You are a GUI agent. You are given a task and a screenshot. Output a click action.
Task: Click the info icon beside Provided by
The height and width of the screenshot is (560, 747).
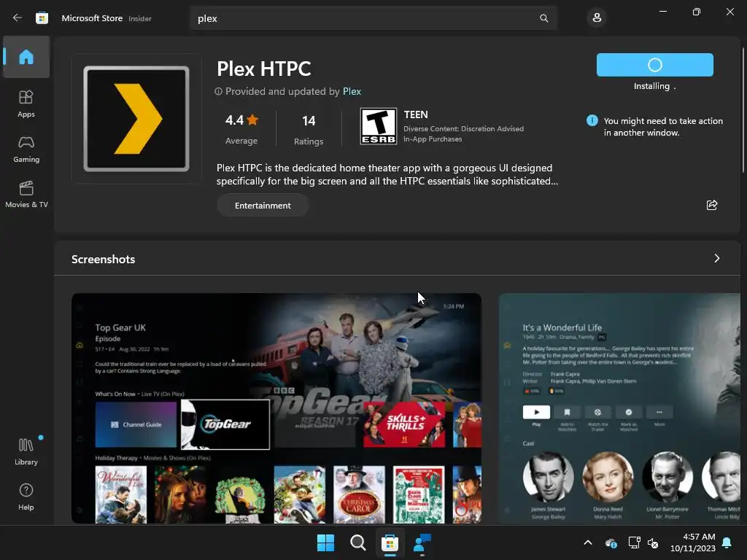pos(218,91)
